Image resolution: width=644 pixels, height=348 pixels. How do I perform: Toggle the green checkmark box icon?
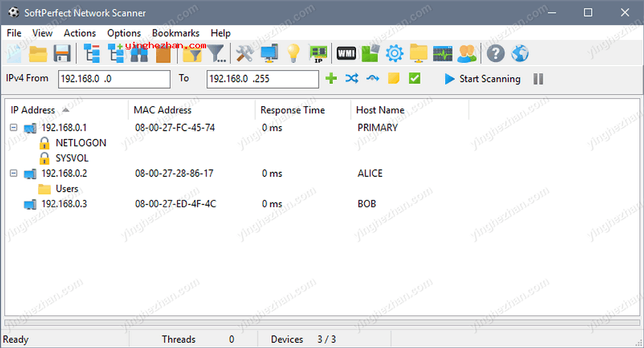(x=415, y=78)
